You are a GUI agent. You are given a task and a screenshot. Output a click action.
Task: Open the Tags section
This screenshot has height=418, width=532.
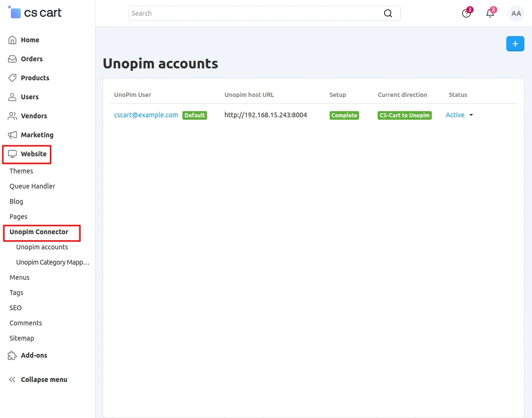pos(16,293)
